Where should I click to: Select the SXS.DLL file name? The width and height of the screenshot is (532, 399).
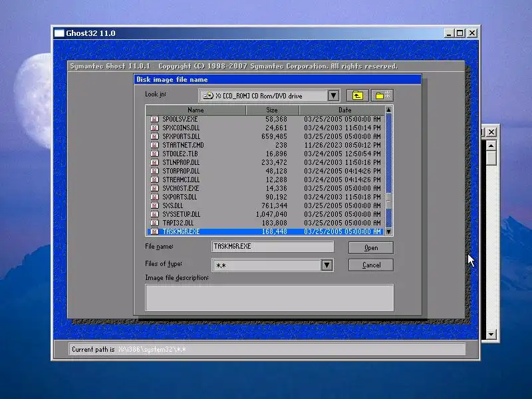click(173, 205)
